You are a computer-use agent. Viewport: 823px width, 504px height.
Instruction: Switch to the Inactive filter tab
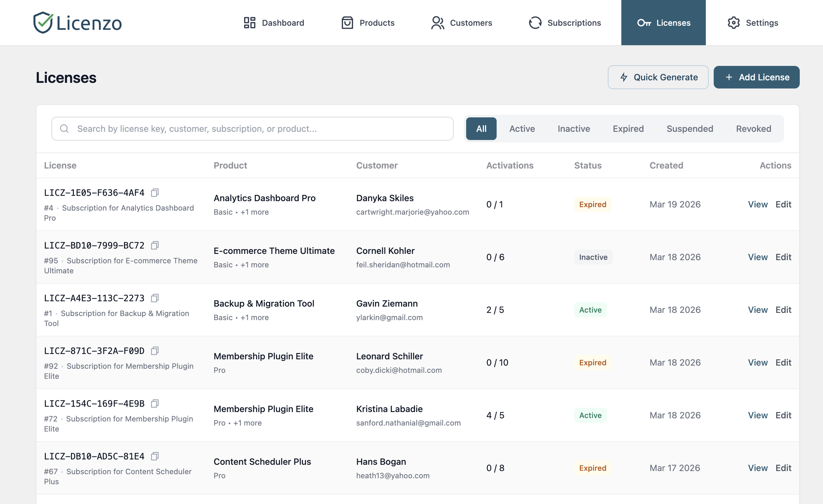[x=574, y=128]
